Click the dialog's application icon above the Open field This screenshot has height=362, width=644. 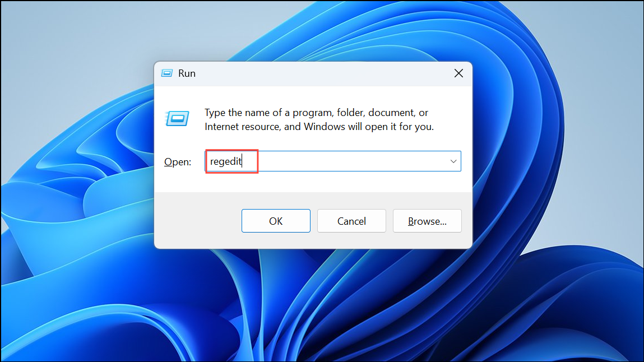tap(177, 119)
